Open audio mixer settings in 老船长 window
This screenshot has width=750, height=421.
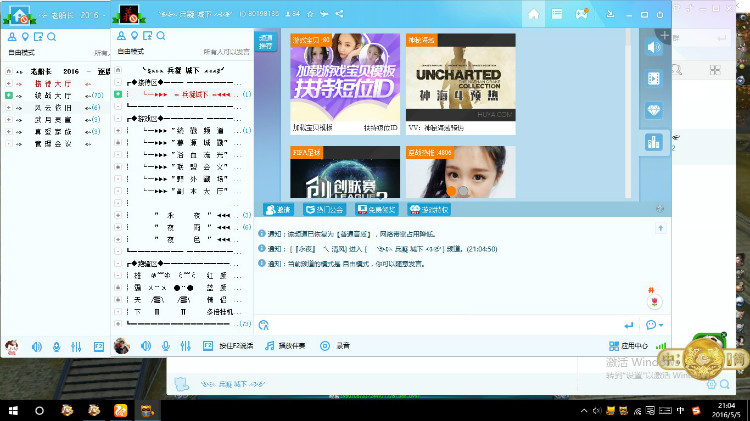coord(76,347)
